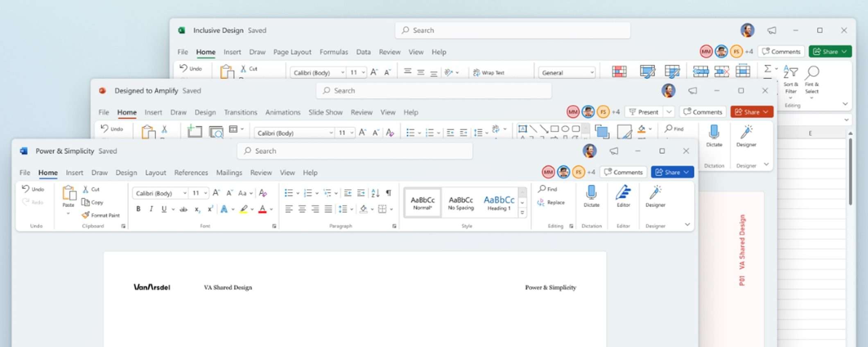Align text left in Word
The height and width of the screenshot is (347, 868).
tap(289, 209)
